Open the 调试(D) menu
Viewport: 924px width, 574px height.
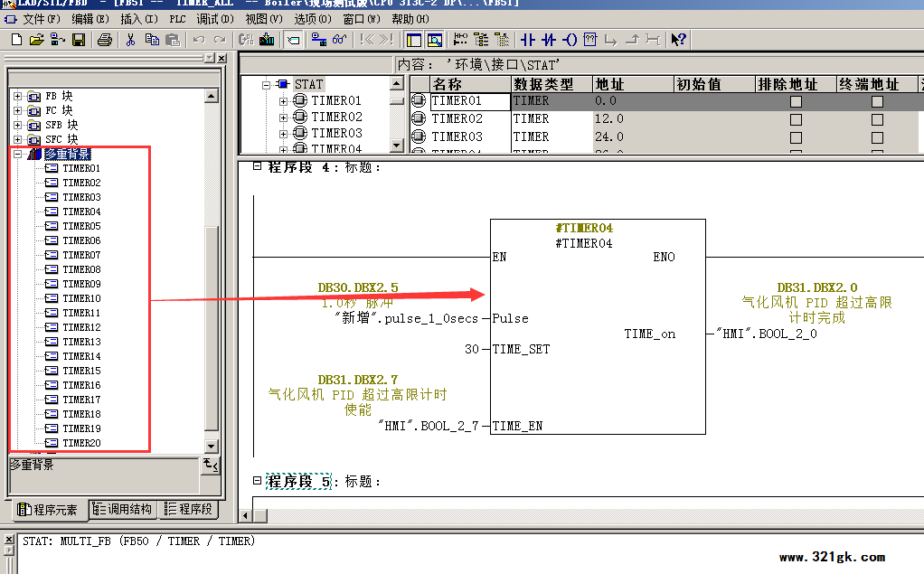coord(214,19)
